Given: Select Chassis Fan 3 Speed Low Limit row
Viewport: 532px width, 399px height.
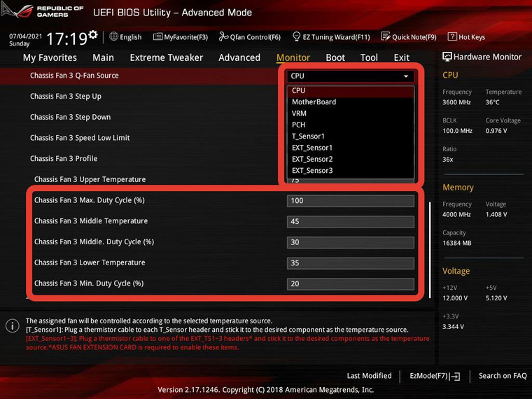Looking at the screenshot, I should pos(80,138).
